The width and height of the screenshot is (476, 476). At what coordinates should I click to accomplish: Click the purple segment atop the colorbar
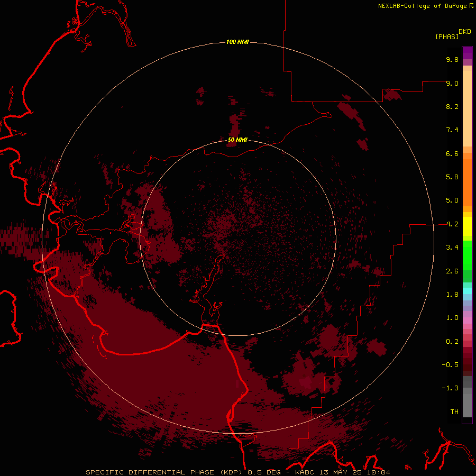[x=467, y=53]
